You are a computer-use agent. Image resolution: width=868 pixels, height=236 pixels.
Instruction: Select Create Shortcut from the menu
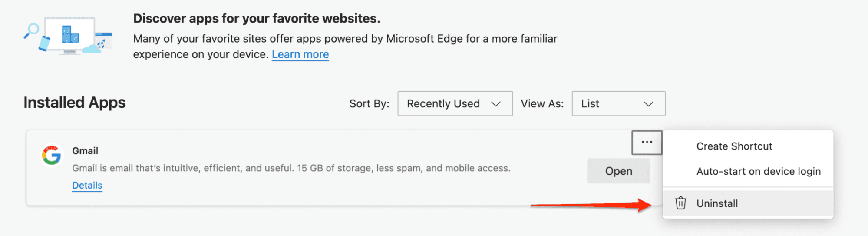(x=734, y=146)
